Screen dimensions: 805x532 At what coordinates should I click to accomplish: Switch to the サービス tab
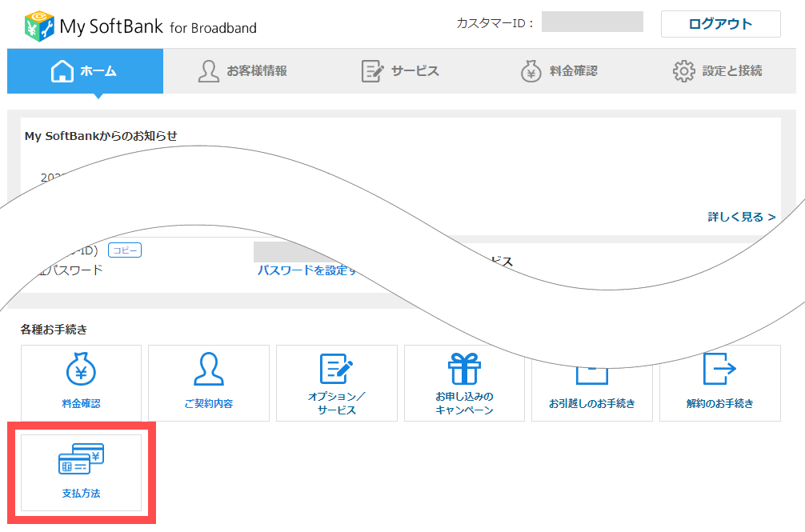click(400, 71)
